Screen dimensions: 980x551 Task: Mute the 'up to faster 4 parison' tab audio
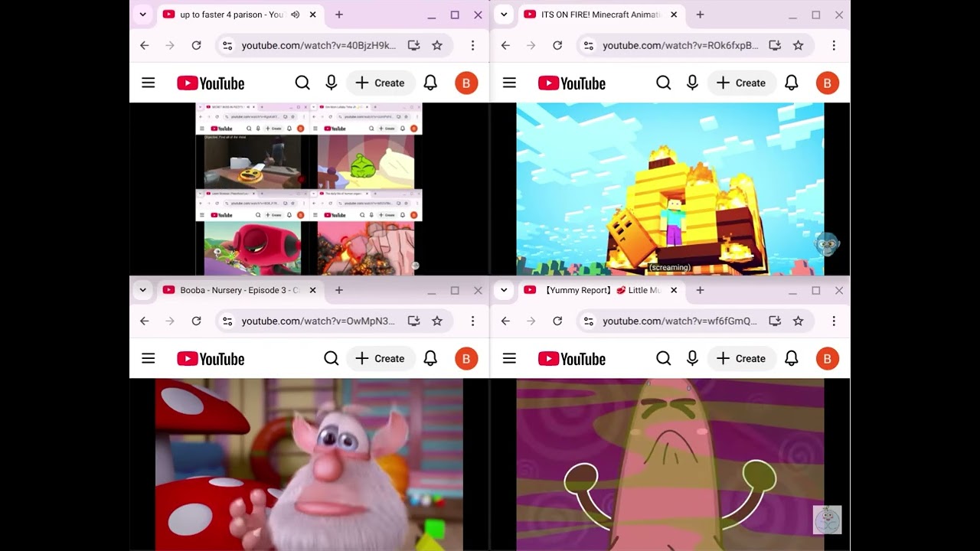pos(296,15)
